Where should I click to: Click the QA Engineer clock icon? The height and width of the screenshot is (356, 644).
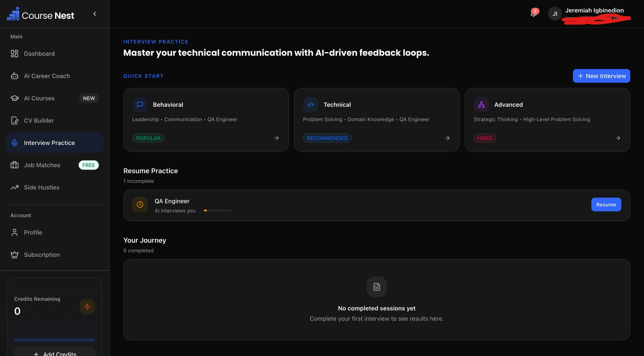coord(140,205)
